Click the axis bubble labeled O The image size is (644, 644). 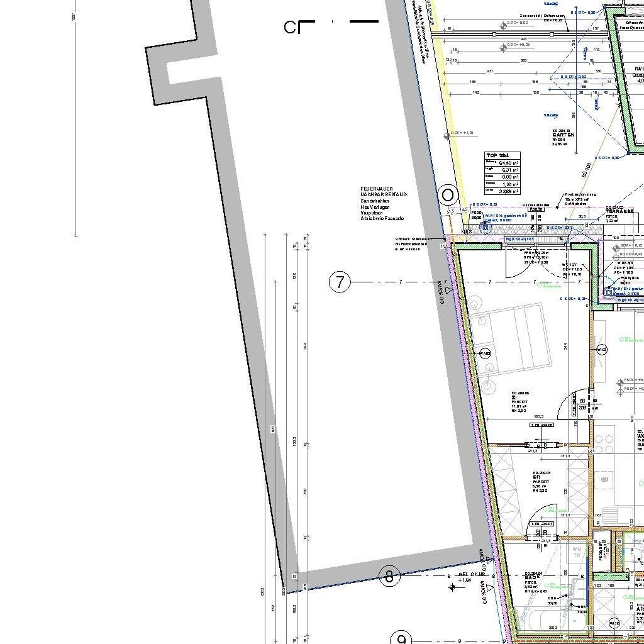pyautogui.click(x=448, y=195)
